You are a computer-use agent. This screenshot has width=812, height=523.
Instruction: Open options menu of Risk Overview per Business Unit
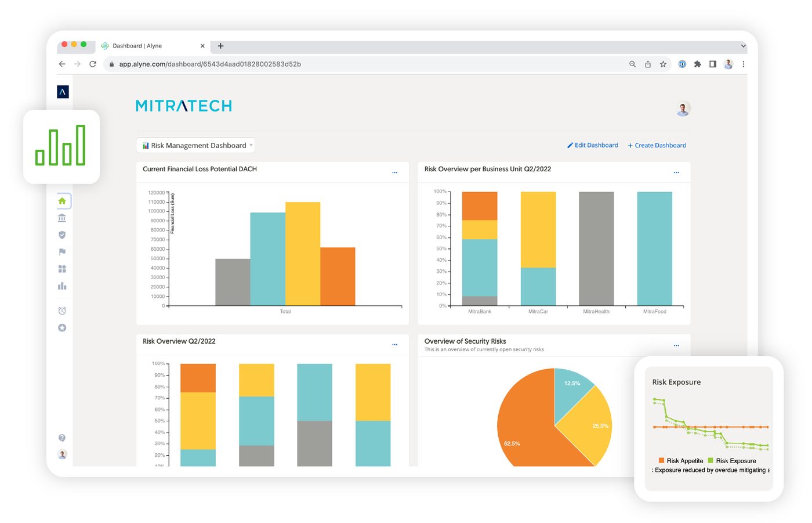click(676, 172)
